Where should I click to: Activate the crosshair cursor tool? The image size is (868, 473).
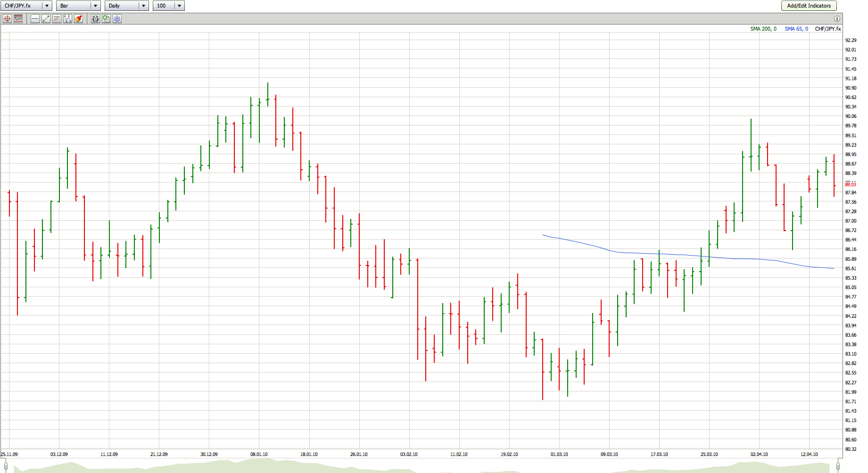click(x=7, y=19)
